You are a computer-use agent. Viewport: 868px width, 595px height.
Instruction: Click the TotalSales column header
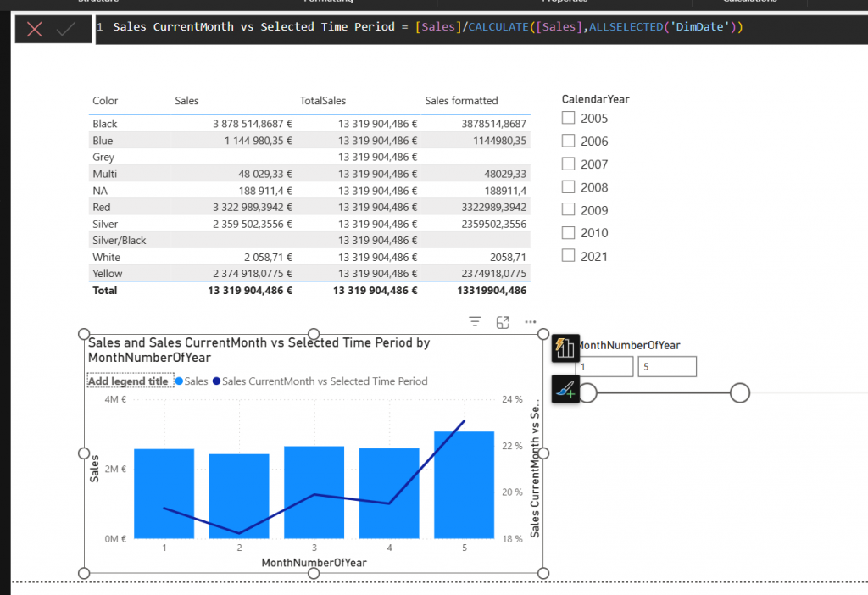tap(323, 101)
